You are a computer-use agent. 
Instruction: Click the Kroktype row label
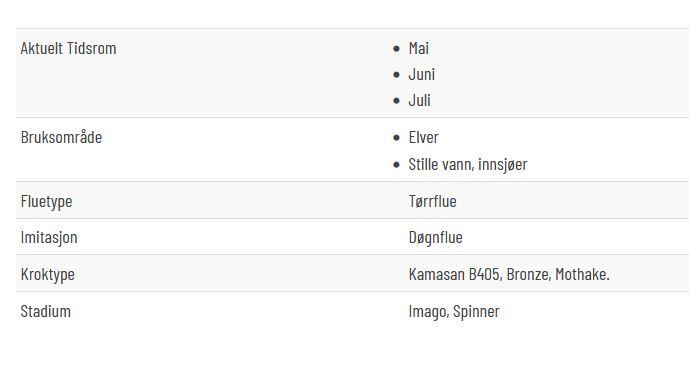(47, 274)
